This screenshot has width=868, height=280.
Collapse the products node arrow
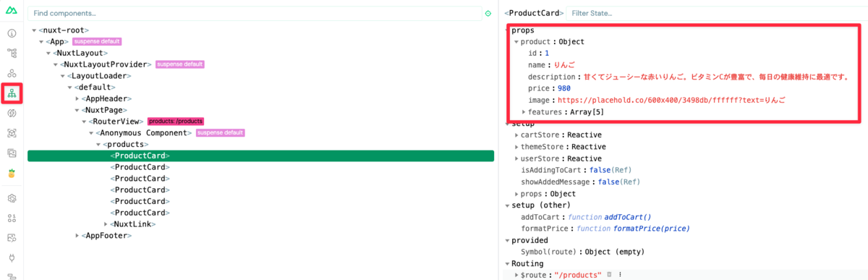[x=99, y=144]
